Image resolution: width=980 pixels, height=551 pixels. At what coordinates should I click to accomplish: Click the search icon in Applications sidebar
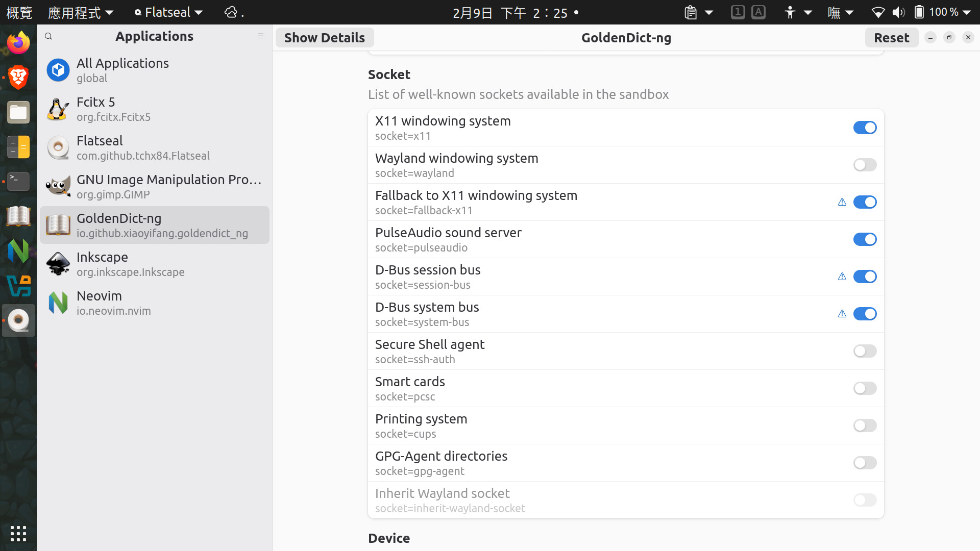(48, 36)
